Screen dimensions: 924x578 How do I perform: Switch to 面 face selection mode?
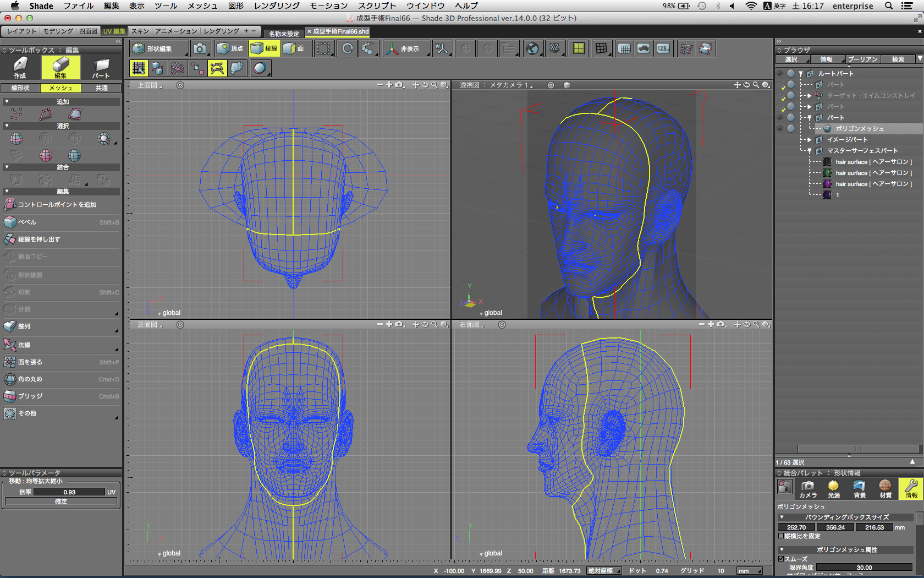tap(294, 48)
